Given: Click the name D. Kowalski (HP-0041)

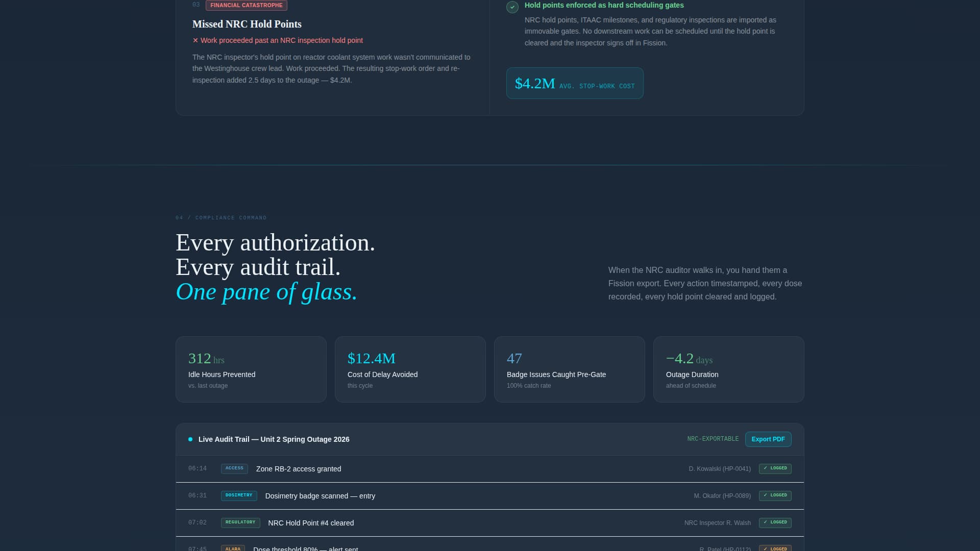Looking at the screenshot, I should pyautogui.click(x=720, y=469).
